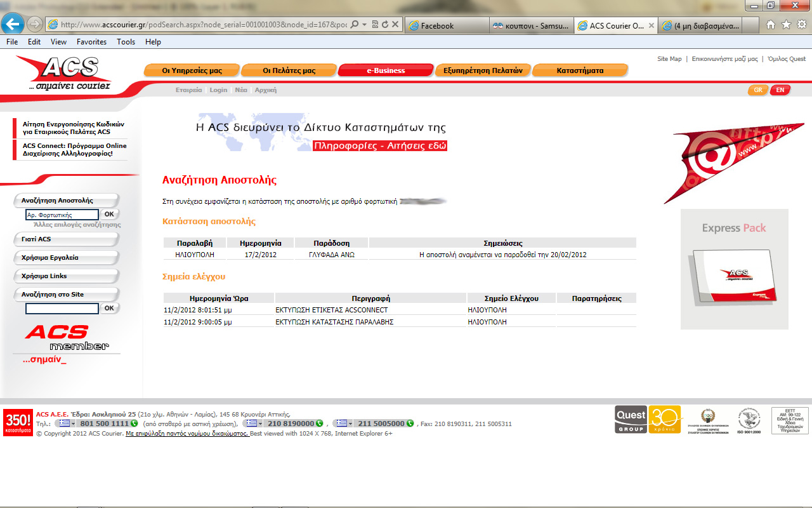Open the Tools menu

[x=126, y=42]
